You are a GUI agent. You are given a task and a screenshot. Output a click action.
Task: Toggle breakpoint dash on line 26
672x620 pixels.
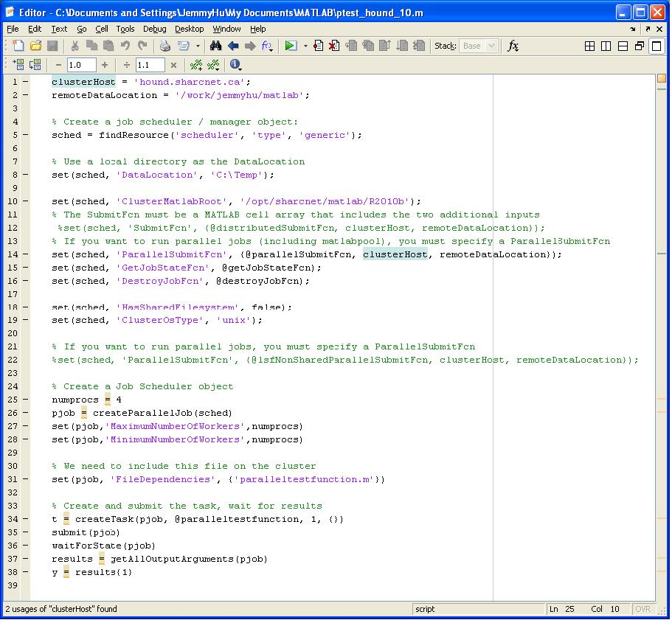click(26, 413)
